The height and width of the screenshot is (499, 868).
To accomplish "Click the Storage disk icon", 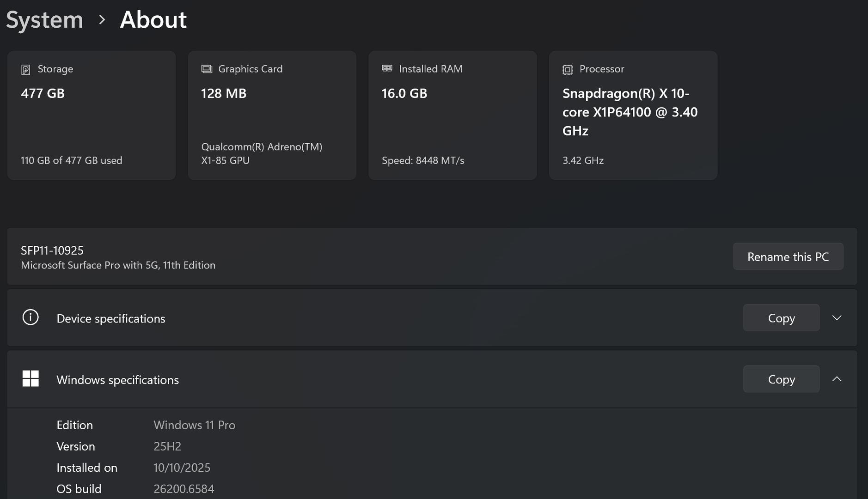I will [x=26, y=69].
